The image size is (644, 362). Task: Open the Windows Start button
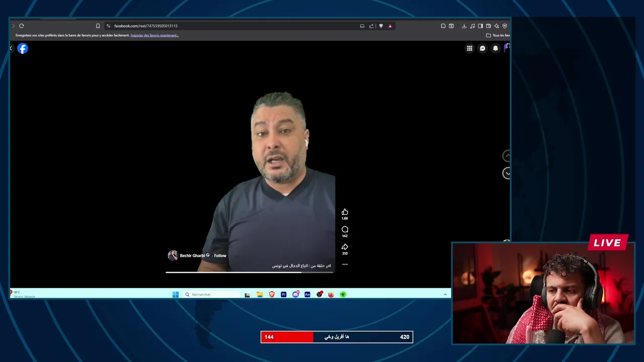point(176,295)
